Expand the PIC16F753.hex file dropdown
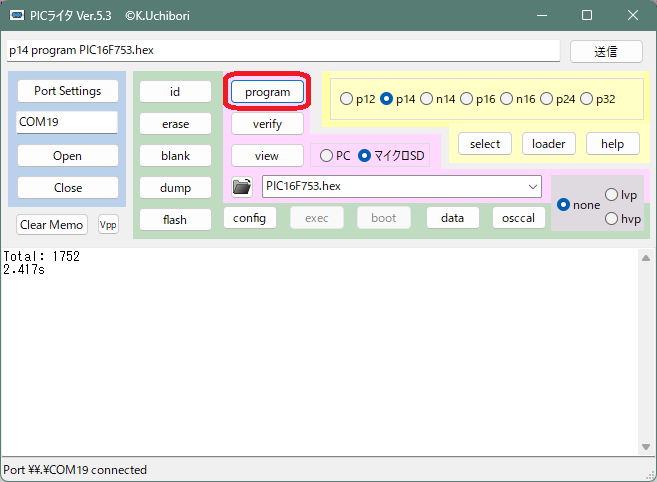The image size is (657, 482). click(531, 186)
